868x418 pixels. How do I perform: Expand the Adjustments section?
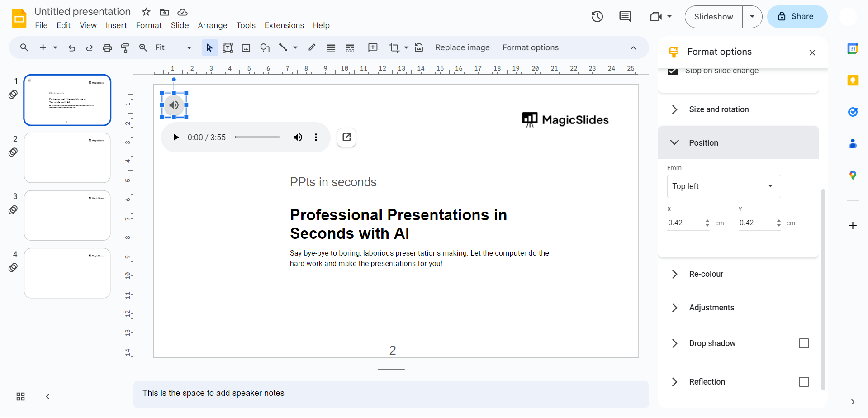pos(711,308)
